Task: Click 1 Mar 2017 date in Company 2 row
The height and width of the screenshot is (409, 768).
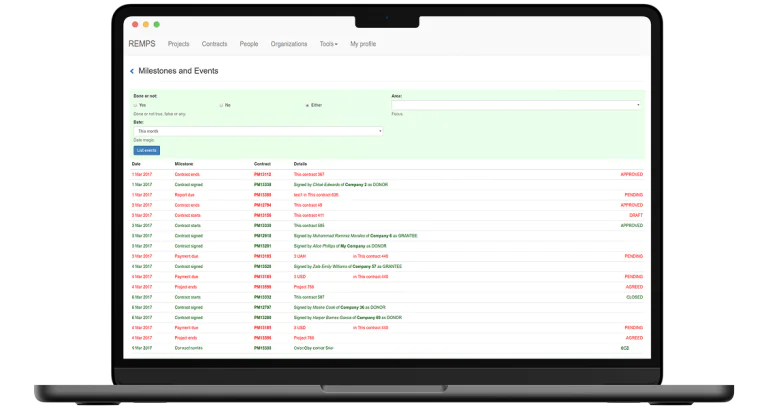Action: pos(142,185)
